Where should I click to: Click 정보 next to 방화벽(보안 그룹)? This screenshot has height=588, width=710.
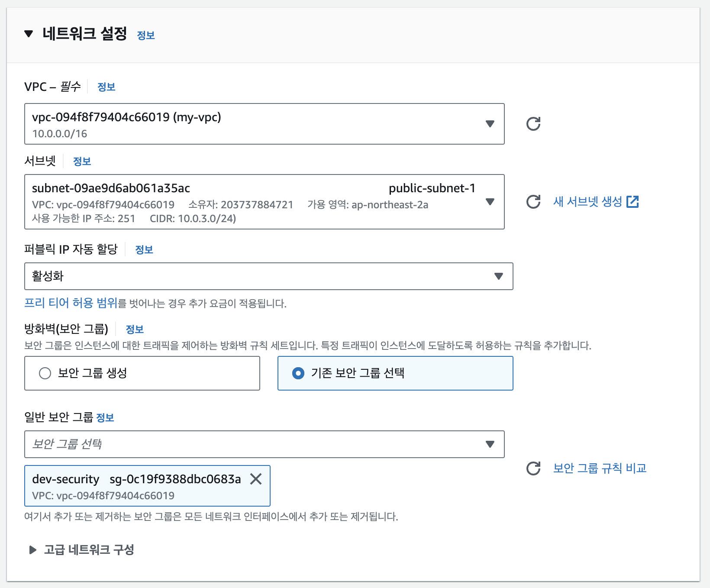(x=135, y=329)
